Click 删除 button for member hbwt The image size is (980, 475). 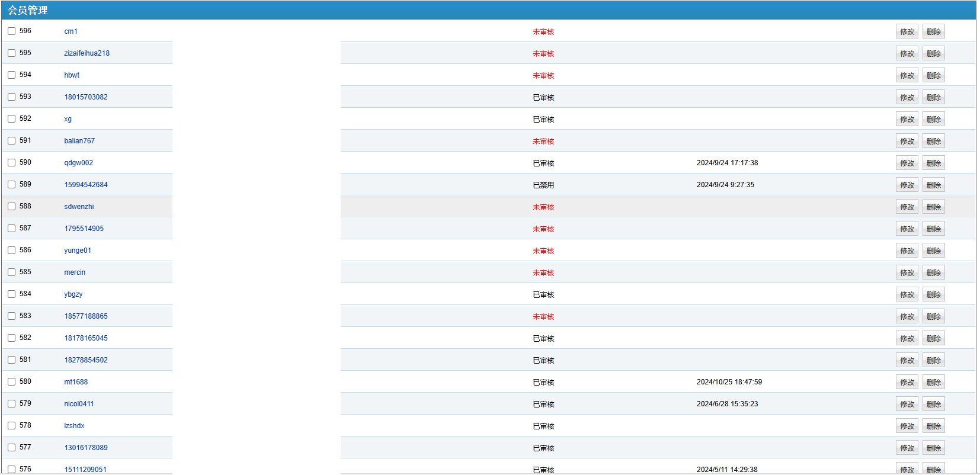point(933,76)
